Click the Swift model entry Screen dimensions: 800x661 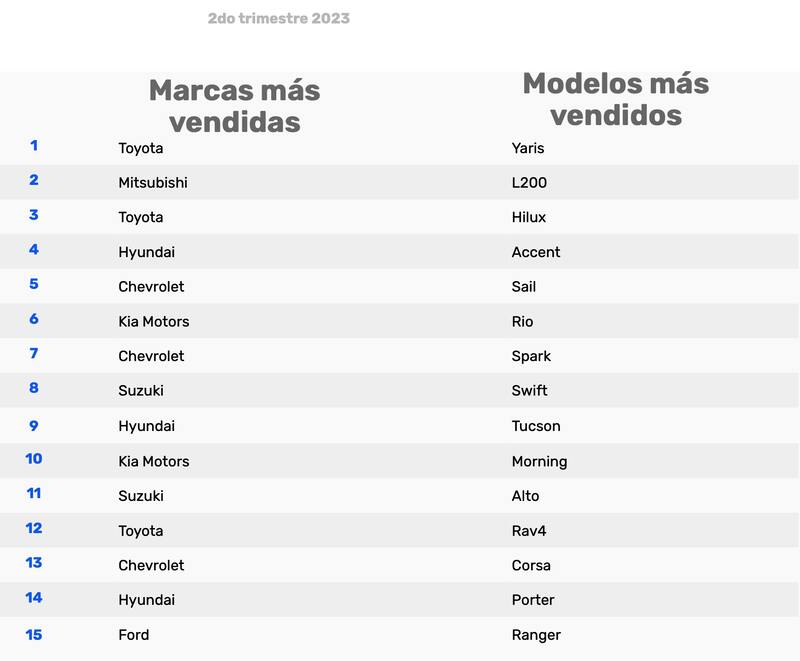[530, 391]
